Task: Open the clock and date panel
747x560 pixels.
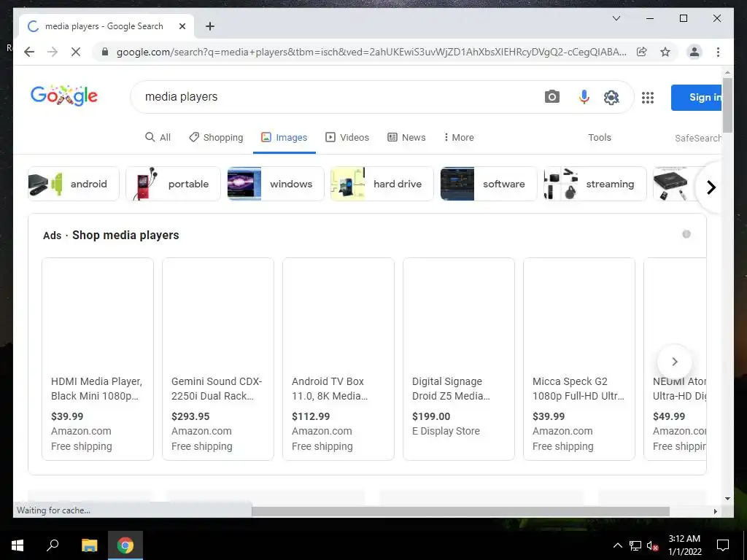Action: point(684,545)
